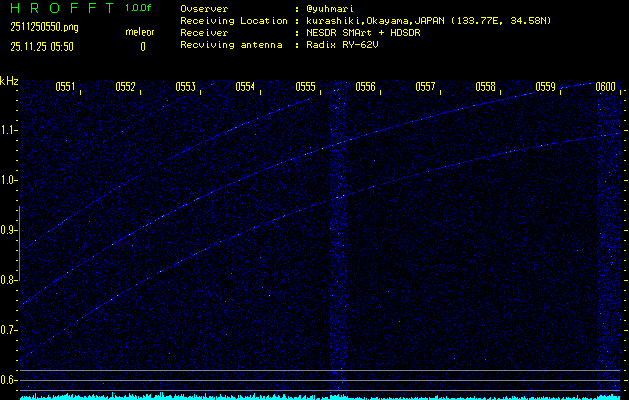Image resolution: width=629 pixels, height=400 pixels.
Task: Click the 0558 time marker
Action: point(486,87)
